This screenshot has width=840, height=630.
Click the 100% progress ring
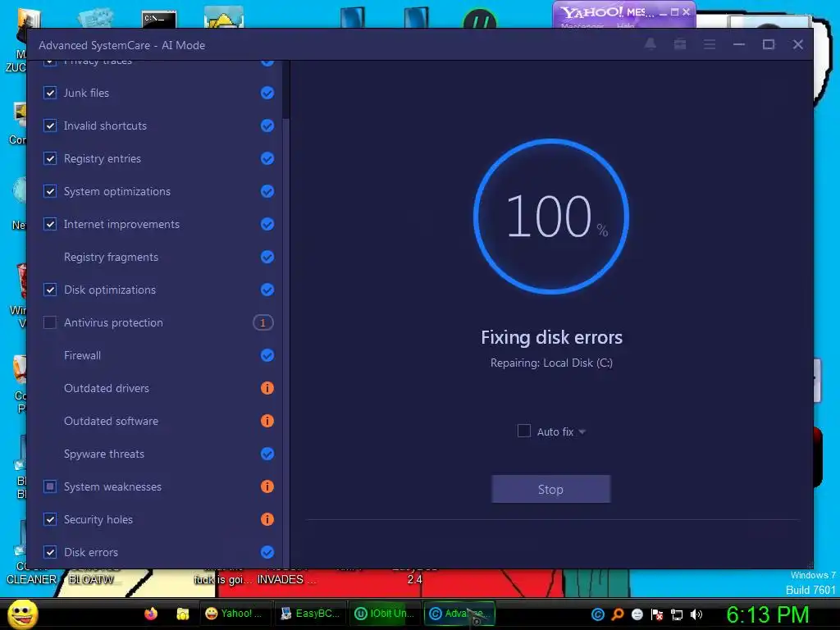[551, 217]
